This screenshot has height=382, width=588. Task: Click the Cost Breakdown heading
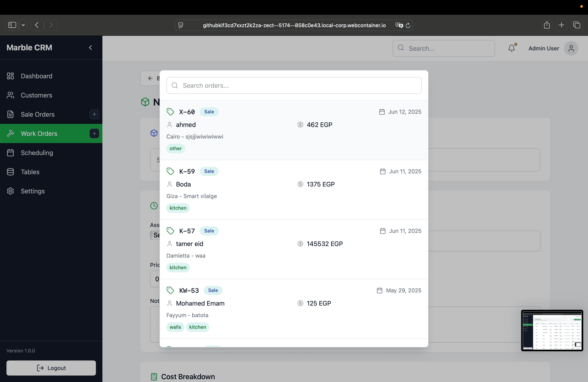pyautogui.click(x=188, y=377)
